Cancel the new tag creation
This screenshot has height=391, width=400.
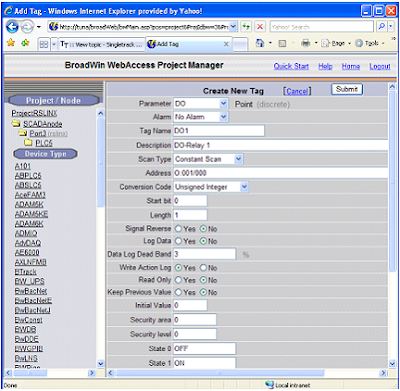(297, 91)
